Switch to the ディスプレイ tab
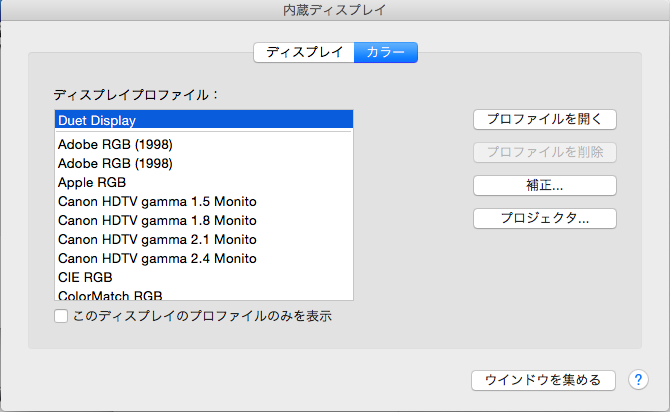 [304, 52]
